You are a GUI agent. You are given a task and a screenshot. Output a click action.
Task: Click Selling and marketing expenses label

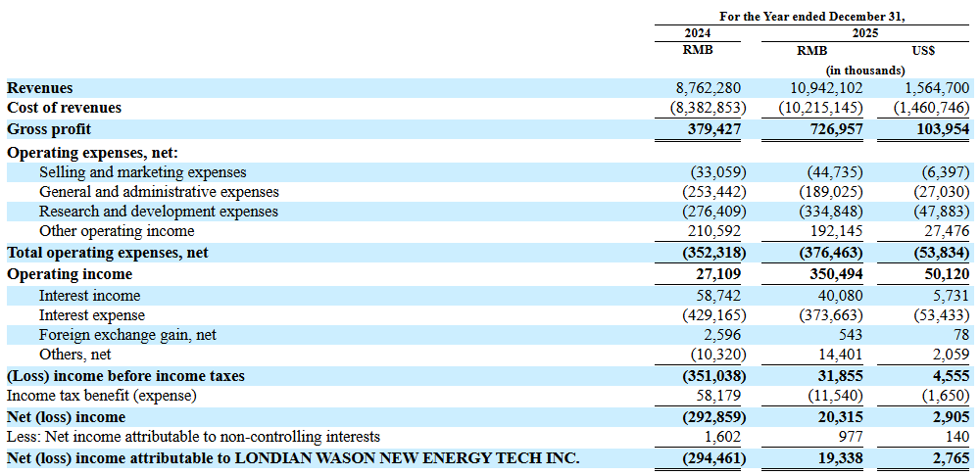[x=142, y=171]
